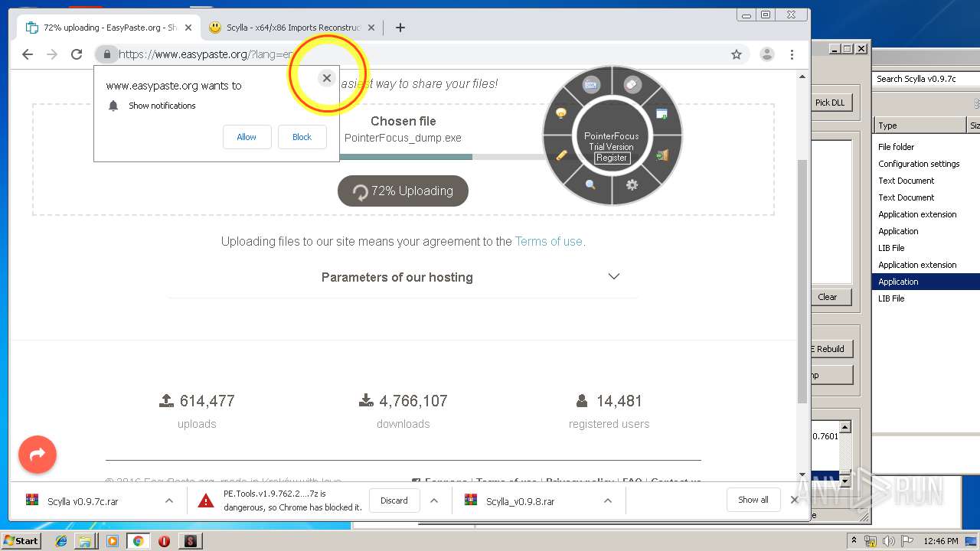Click the red share floating button
The image size is (980, 551).
point(38,455)
